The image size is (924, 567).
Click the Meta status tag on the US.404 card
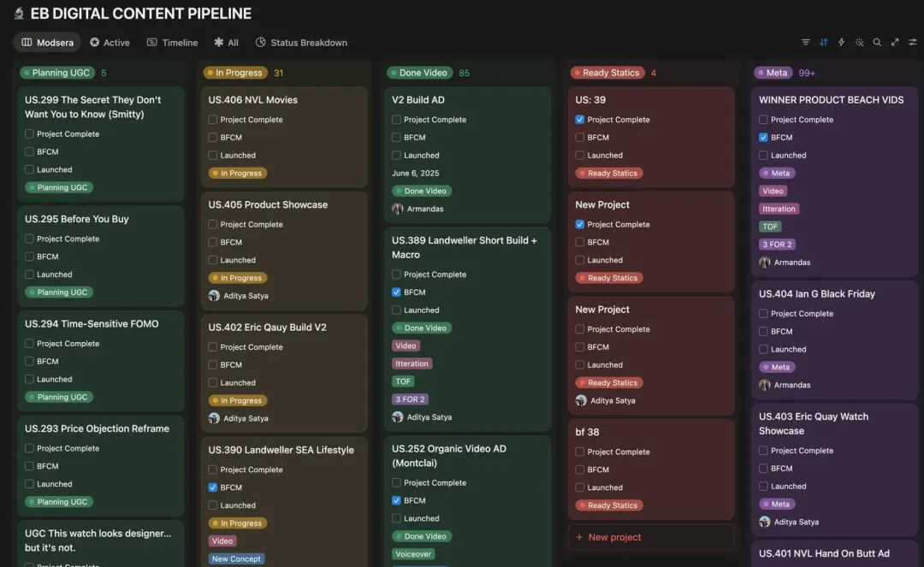(x=777, y=367)
